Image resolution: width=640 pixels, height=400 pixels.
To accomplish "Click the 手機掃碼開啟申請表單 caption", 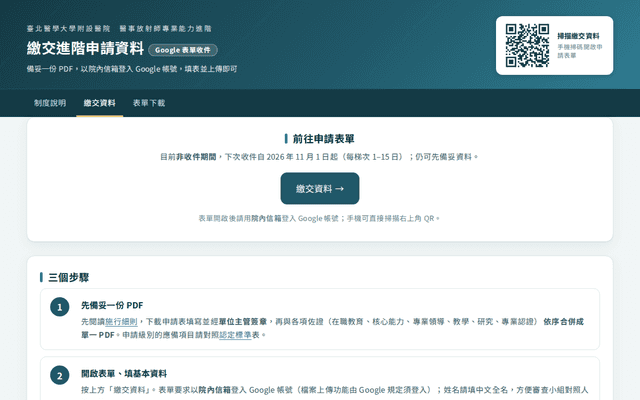I will coord(580,51).
